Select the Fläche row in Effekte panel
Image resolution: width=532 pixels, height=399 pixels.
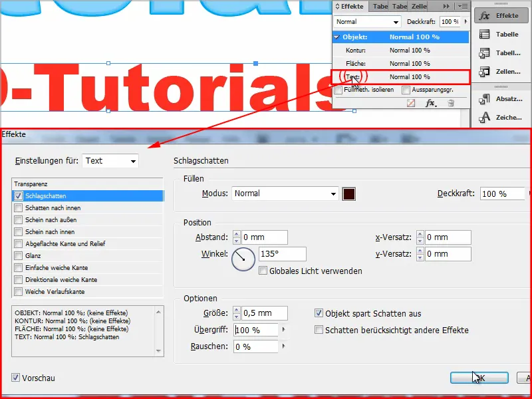click(401, 63)
